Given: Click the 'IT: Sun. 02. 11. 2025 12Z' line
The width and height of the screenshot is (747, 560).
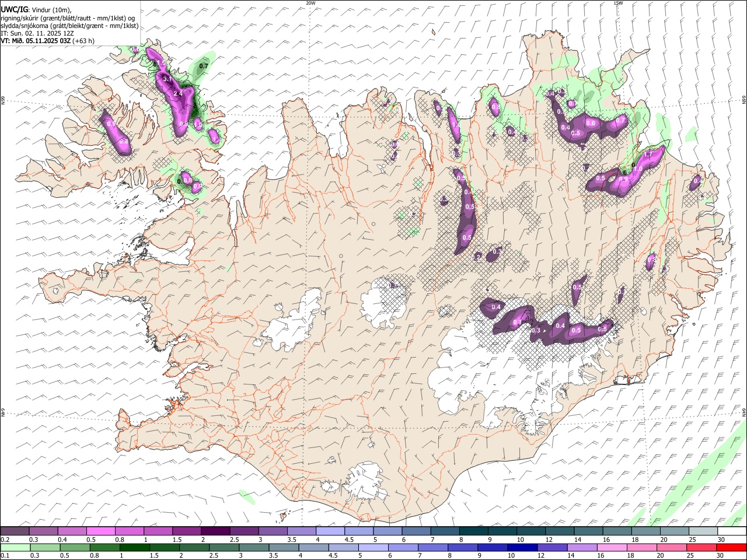Looking at the screenshot, I should [x=37, y=33].
